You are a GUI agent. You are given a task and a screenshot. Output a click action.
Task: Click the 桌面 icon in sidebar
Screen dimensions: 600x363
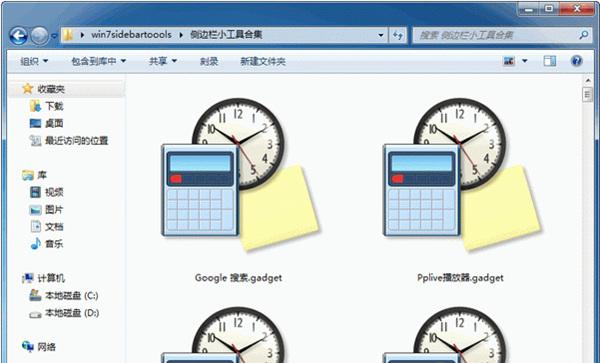coord(35,123)
